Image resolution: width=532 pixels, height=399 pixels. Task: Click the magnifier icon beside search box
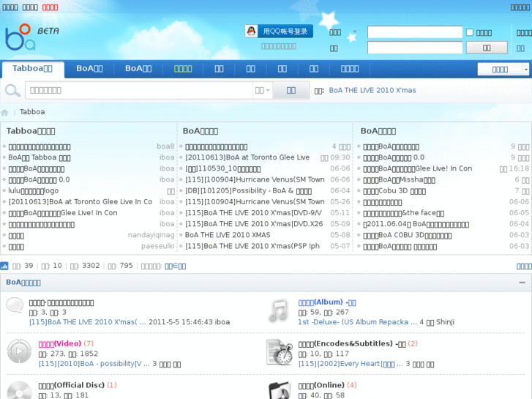click(12, 90)
